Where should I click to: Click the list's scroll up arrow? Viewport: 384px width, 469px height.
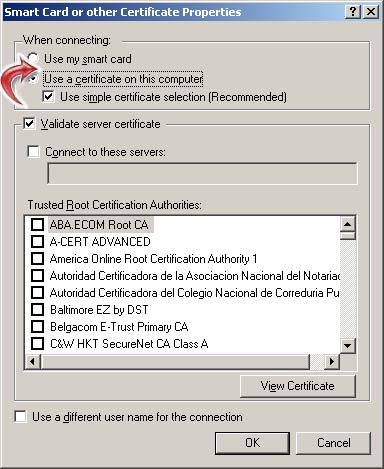pyautogui.click(x=348, y=224)
